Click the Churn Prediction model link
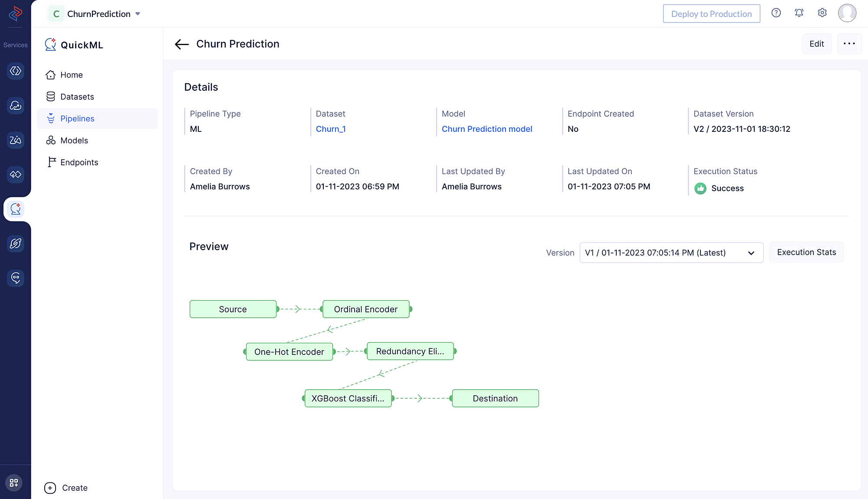The width and height of the screenshot is (868, 499). coord(487,129)
